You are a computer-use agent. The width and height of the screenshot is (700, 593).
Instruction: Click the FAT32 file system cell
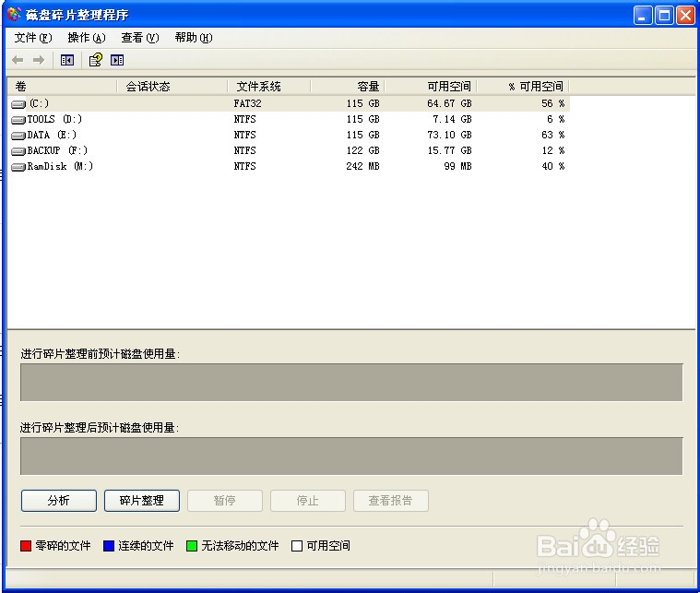point(248,103)
